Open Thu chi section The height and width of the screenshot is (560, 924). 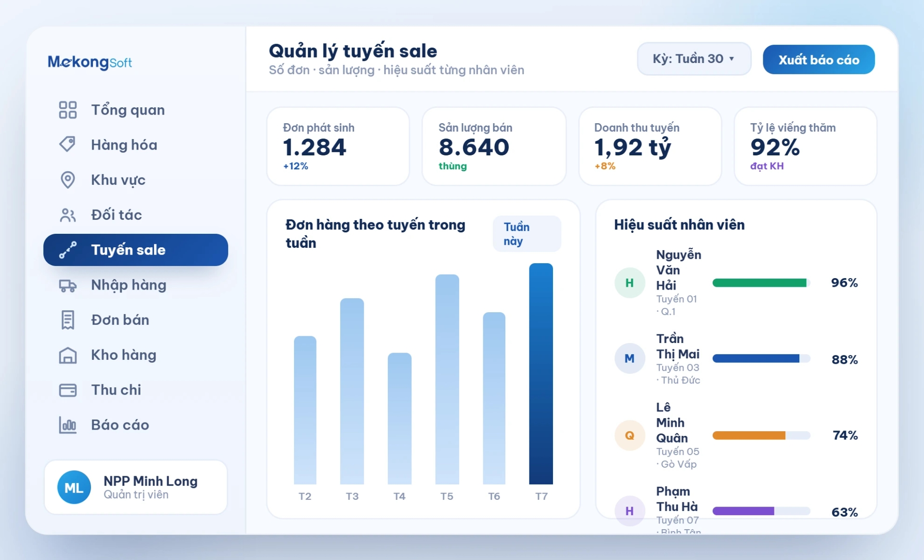coord(136,390)
